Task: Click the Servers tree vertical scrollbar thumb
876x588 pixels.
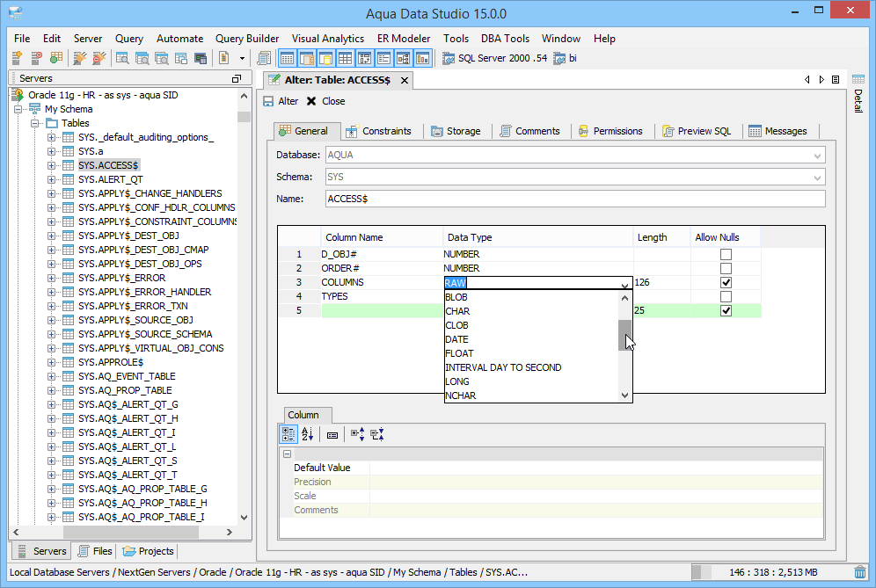Action: tap(245, 116)
